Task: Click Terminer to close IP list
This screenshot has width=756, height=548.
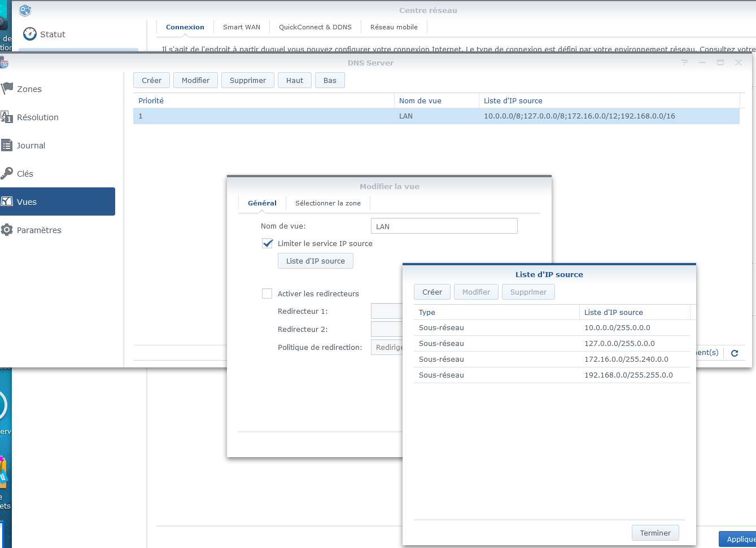Action: [x=655, y=533]
